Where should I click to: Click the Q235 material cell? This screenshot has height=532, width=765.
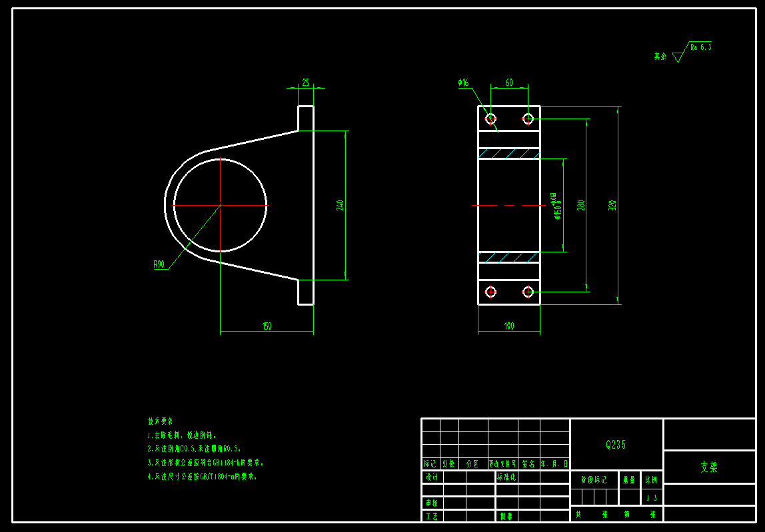pos(616,444)
